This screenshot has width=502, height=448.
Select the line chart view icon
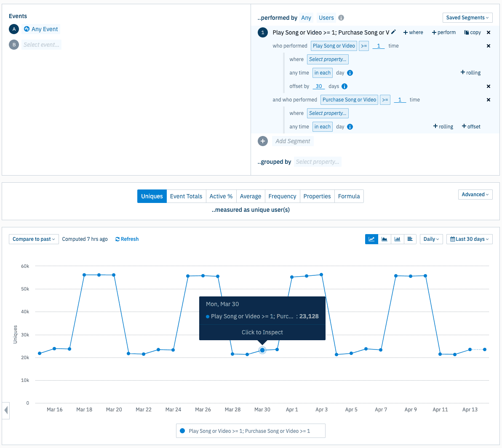371,239
